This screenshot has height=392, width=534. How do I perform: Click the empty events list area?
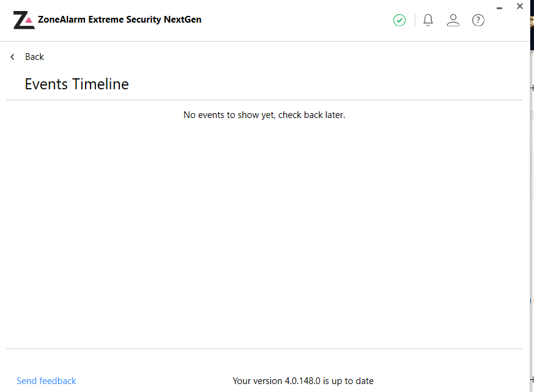pyautogui.click(x=264, y=232)
